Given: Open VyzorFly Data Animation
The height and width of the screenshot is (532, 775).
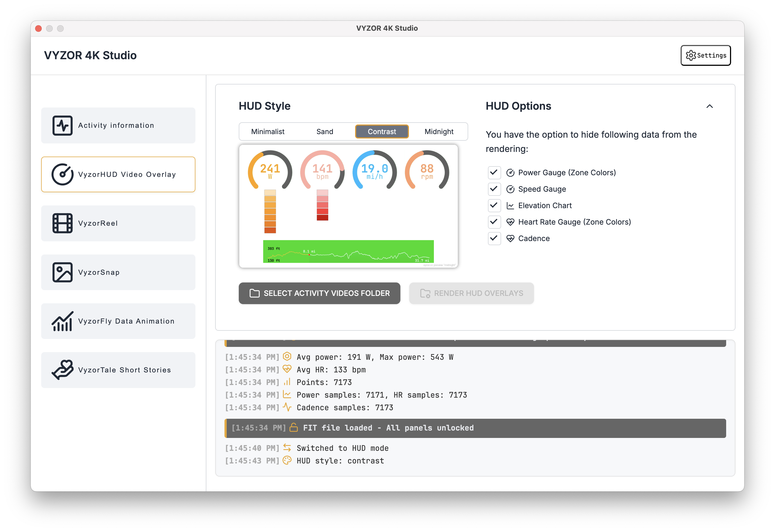Looking at the screenshot, I should tap(118, 321).
